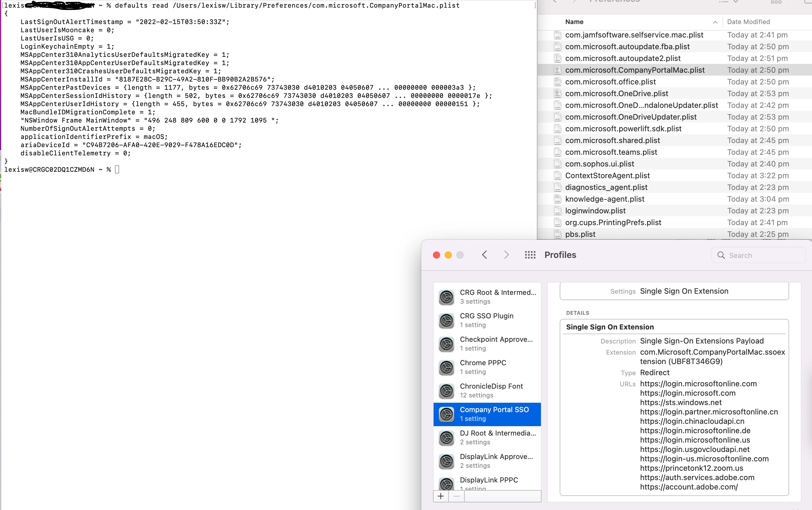This screenshot has width=812, height=510.
Task: Show all preferences grid icon
Action: (x=530, y=255)
